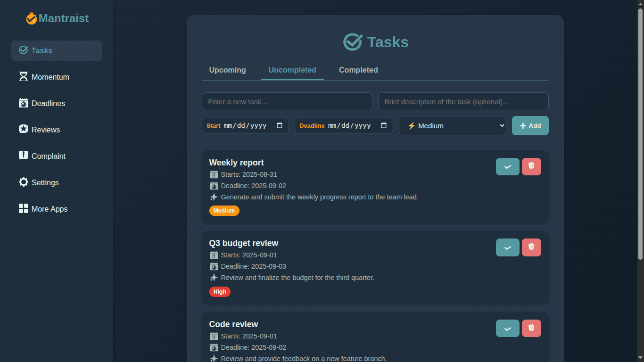The image size is (644, 362).
Task: Mark Weekly report as completed
Action: [x=507, y=166]
